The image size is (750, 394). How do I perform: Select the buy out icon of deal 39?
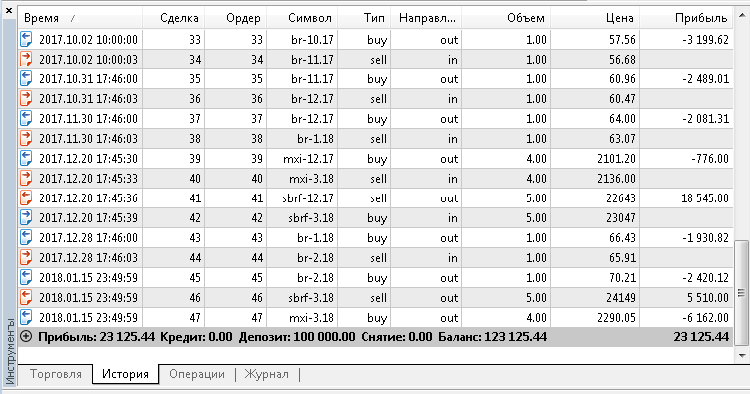[26, 158]
